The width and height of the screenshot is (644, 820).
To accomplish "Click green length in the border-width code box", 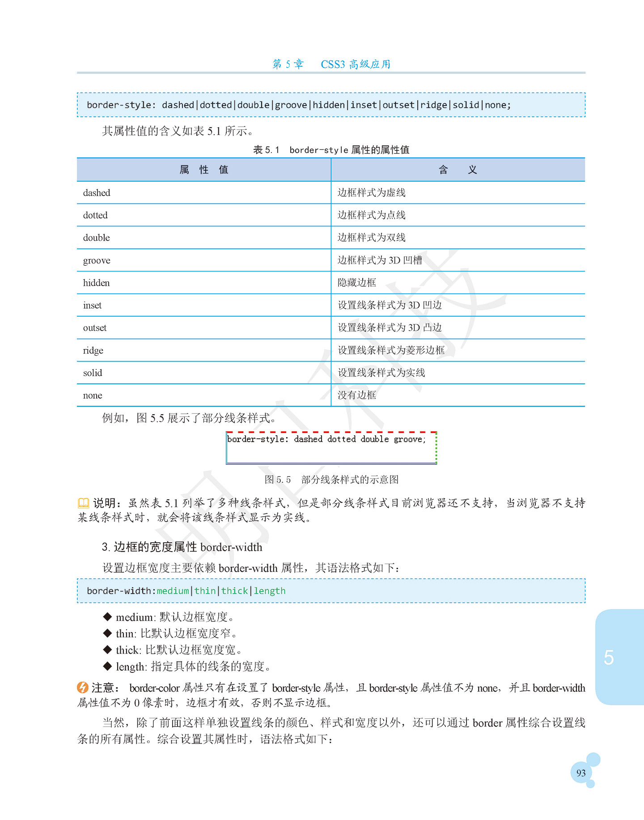I will pyautogui.click(x=270, y=591).
